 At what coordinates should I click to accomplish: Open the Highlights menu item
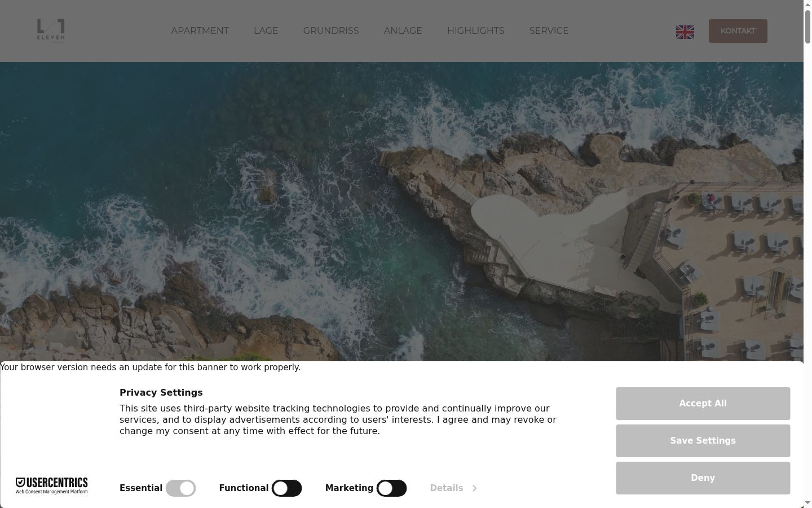coord(476,31)
